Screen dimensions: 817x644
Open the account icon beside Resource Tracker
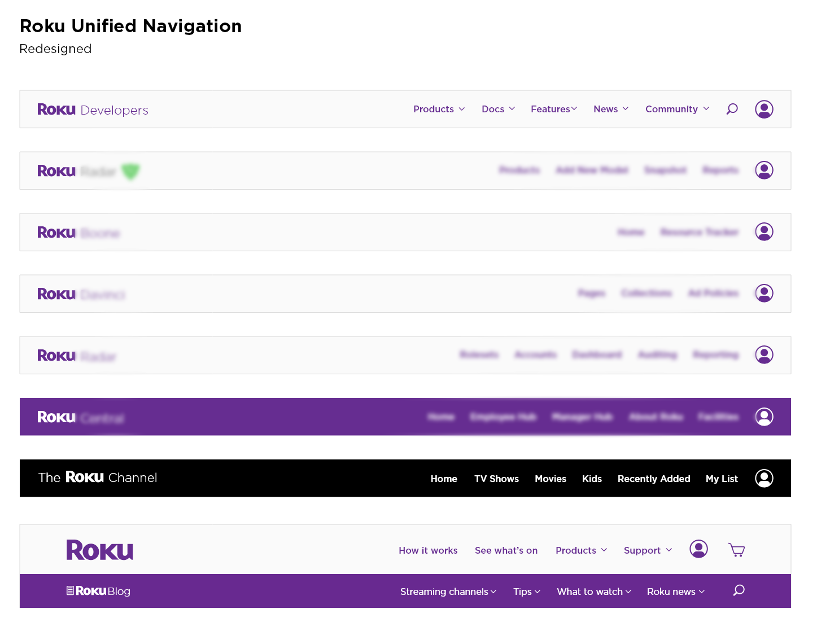click(x=764, y=231)
